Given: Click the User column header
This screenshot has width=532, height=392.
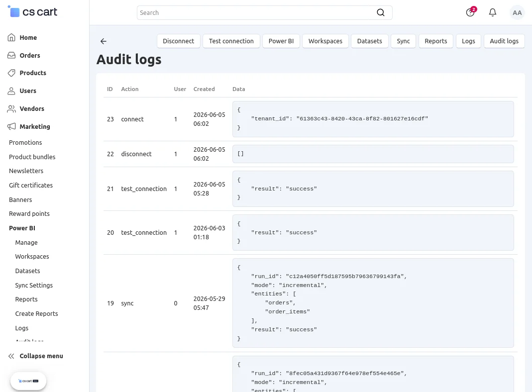Looking at the screenshot, I should (180, 89).
